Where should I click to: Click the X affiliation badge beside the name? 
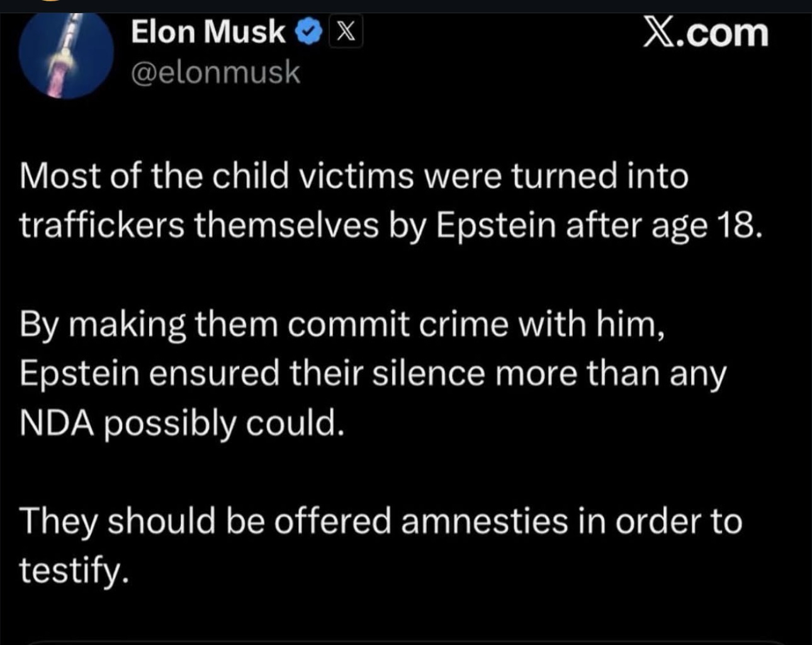(346, 31)
